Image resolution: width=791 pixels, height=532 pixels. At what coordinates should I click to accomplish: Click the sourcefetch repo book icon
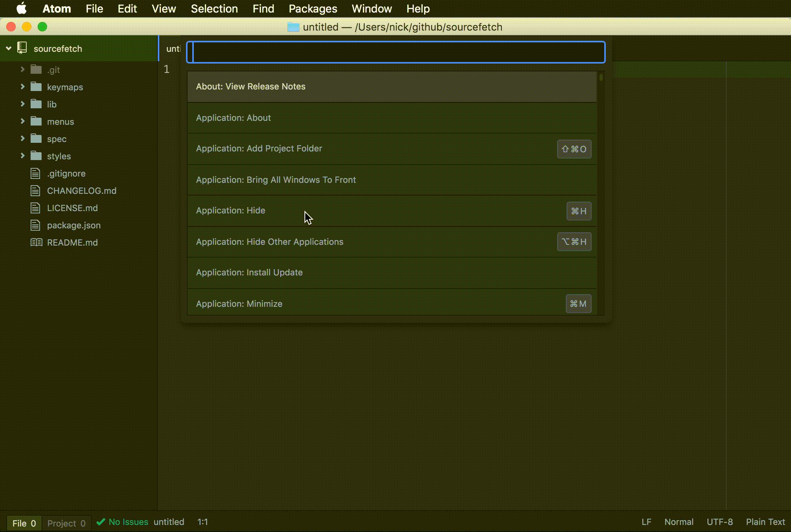pos(22,48)
